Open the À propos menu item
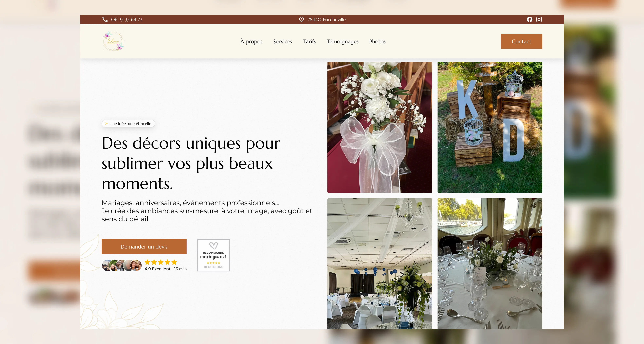The image size is (644, 344). [x=251, y=42]
